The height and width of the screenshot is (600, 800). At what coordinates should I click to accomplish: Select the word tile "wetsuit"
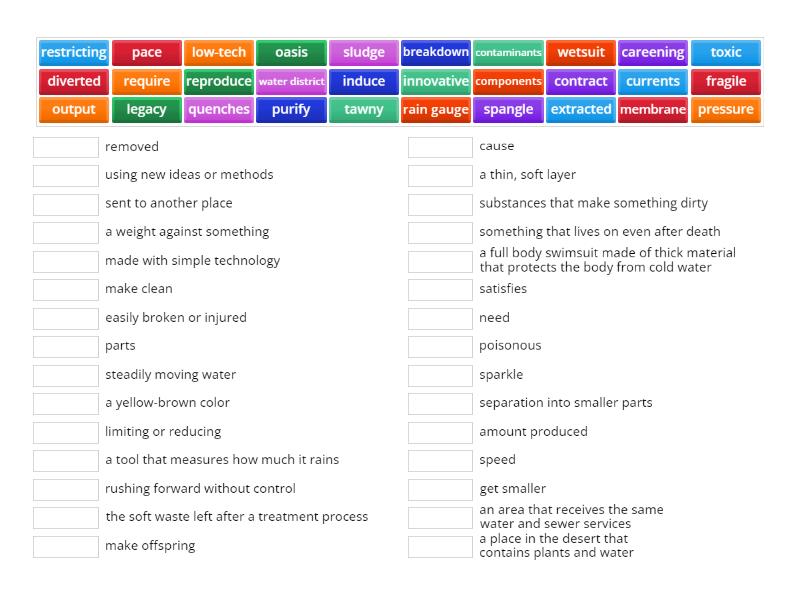click(x=580, y=52)
